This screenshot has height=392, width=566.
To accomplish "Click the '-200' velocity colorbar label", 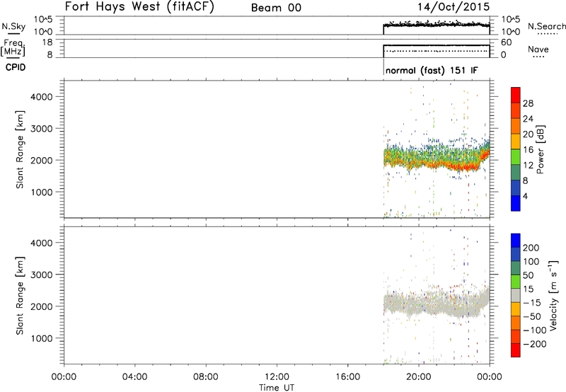I will (535, 344).
